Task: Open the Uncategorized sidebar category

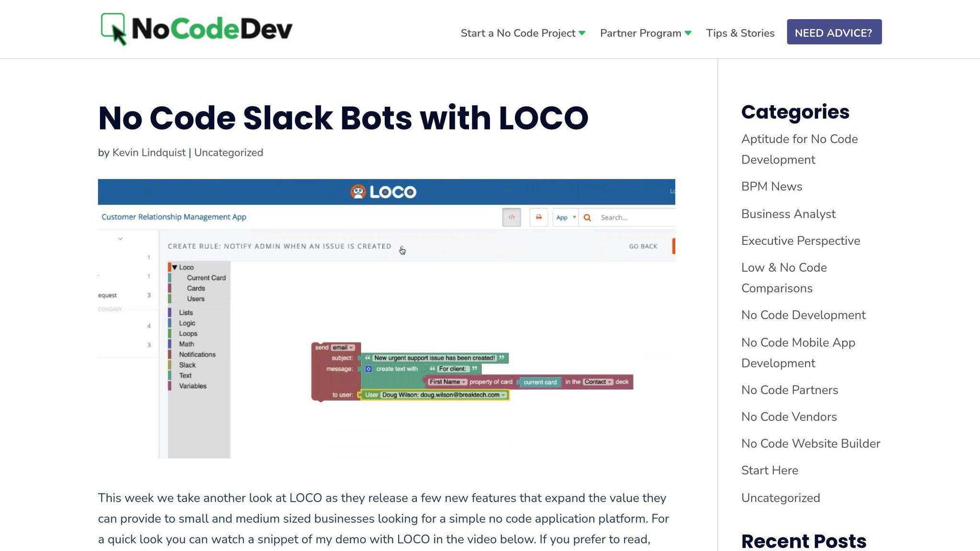Action: tap(780, 498)
